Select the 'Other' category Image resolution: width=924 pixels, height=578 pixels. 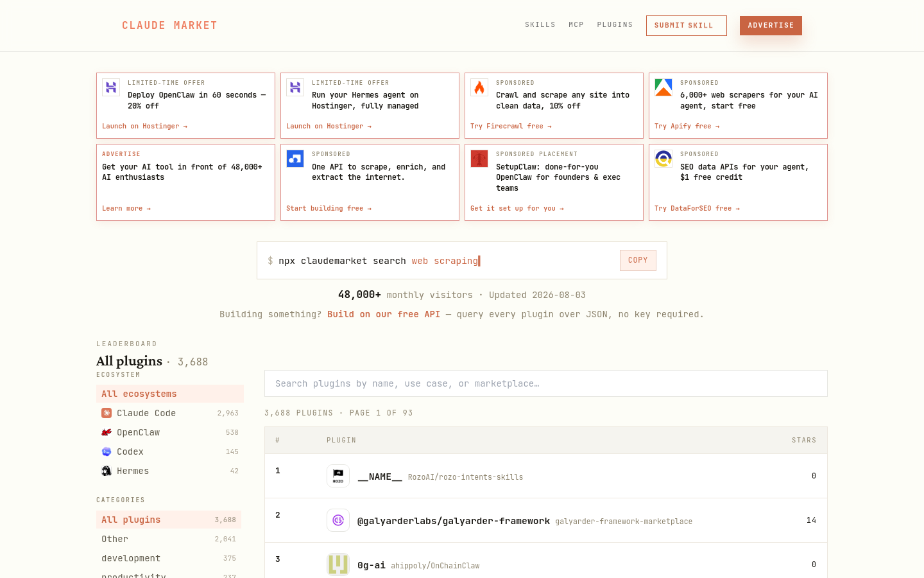[169, 539]
